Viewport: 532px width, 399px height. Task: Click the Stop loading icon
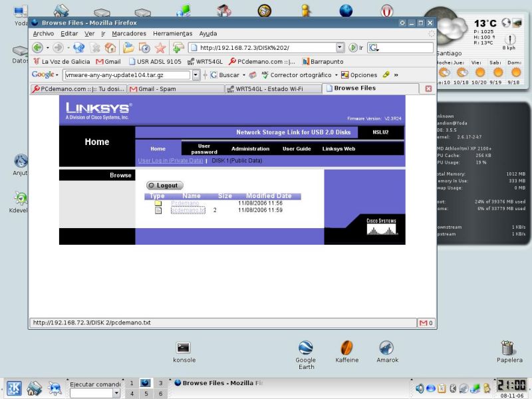[x=96, y=48]
